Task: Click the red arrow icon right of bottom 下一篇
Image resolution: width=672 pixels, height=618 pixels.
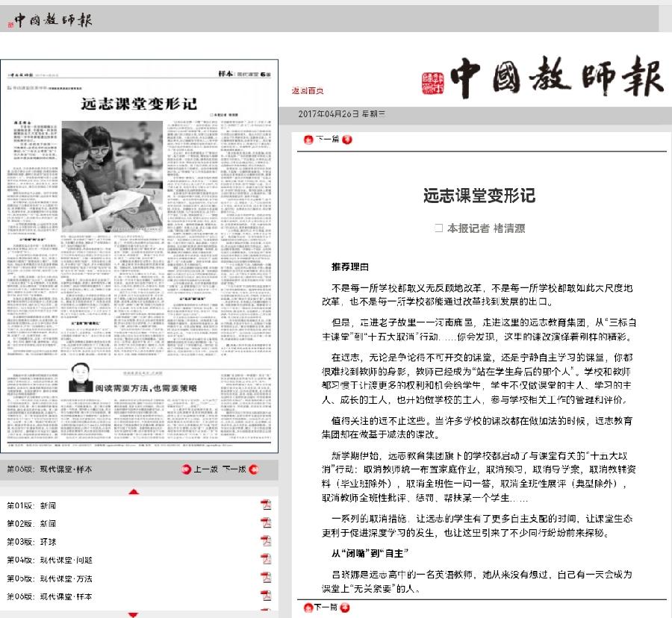Action: (345, 608)
